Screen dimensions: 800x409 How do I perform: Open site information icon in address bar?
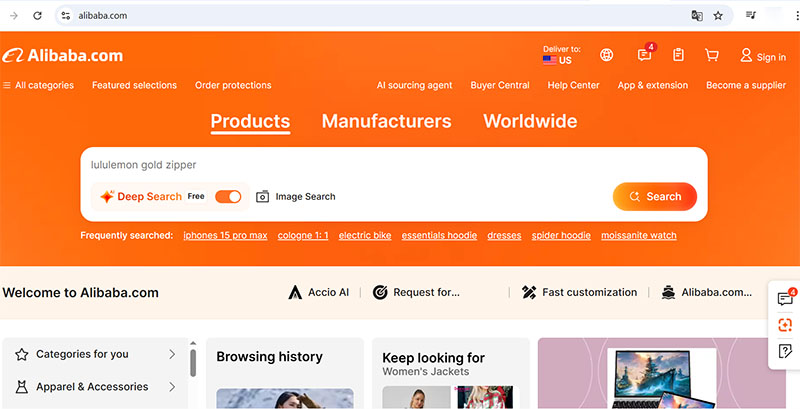[x=66, y=16]
